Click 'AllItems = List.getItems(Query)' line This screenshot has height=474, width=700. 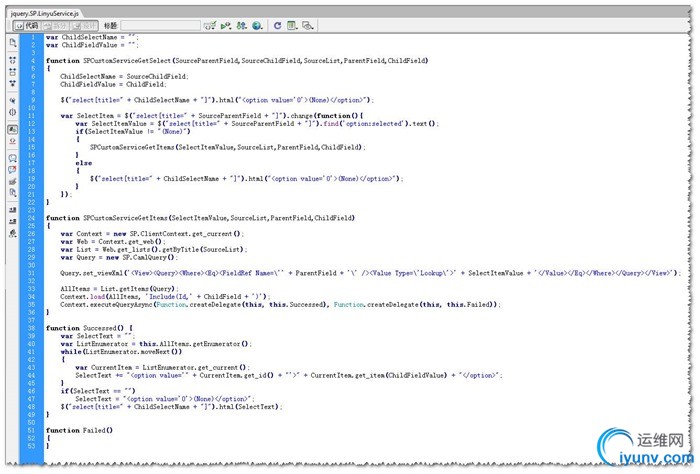click(x=120, y=289)
